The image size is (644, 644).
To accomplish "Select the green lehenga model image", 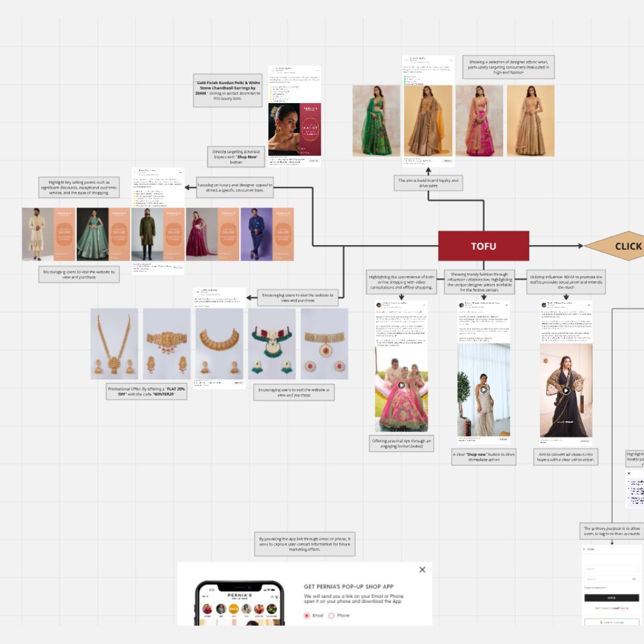I will click(376, 120).
